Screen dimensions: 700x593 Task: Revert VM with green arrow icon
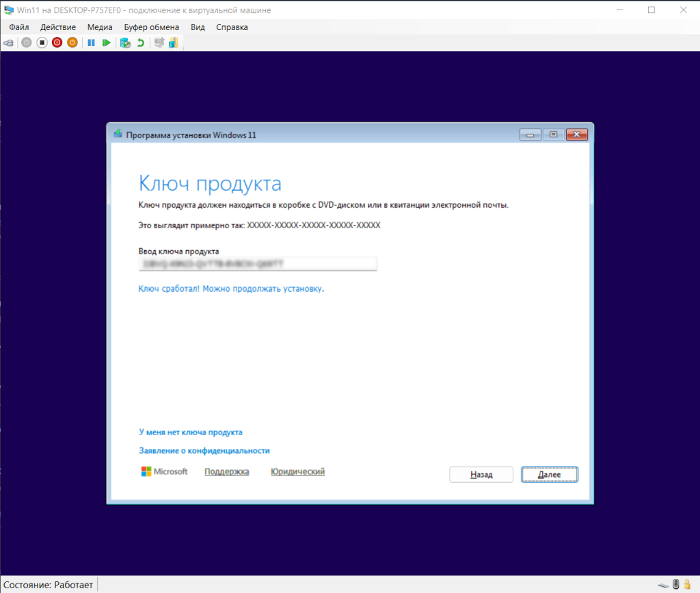click(141, 43)
